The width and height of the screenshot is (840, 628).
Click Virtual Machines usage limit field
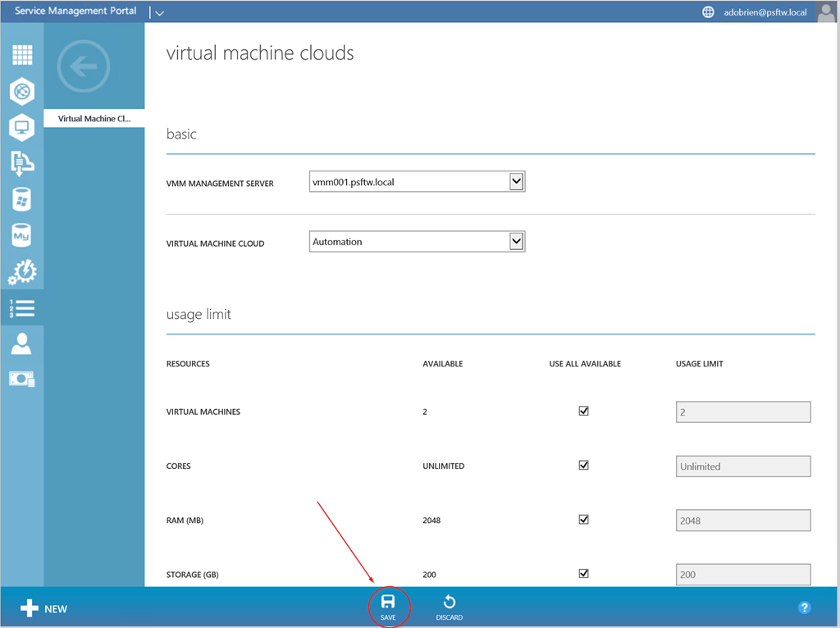[743, 412]
